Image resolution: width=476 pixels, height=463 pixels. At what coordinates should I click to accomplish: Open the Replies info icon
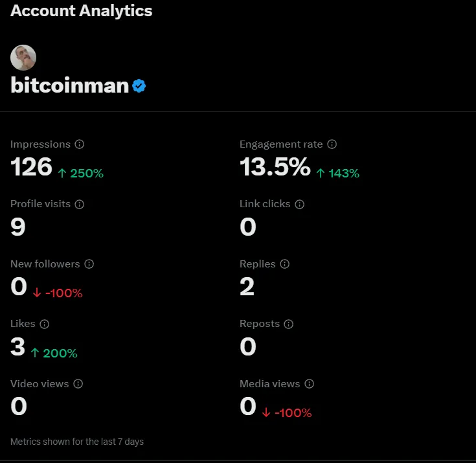[x=284, y=264]
